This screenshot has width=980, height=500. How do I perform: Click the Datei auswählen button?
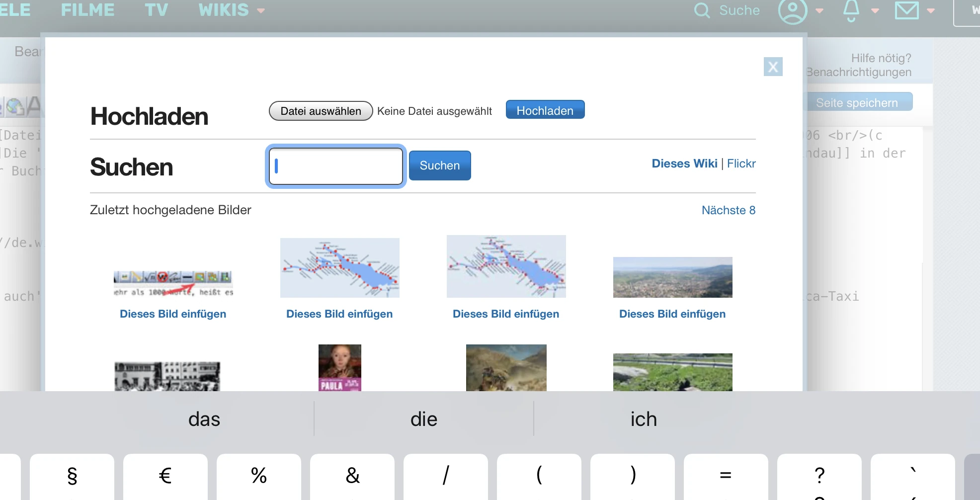[321, 111]
